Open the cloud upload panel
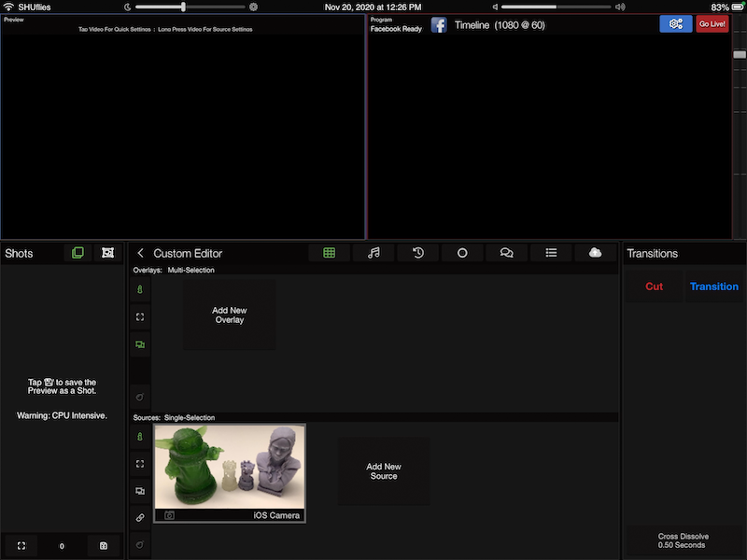Image resolution: width=747 pixels, height=560 pixels. pos(595,253)
